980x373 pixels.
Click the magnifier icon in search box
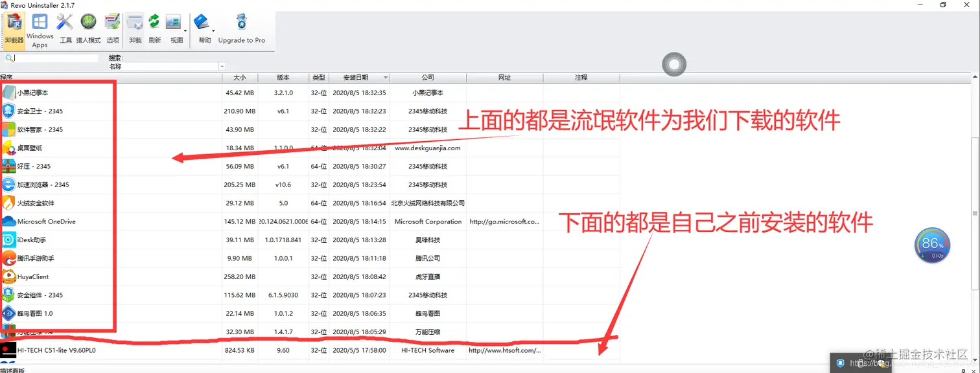click(9, 58)
